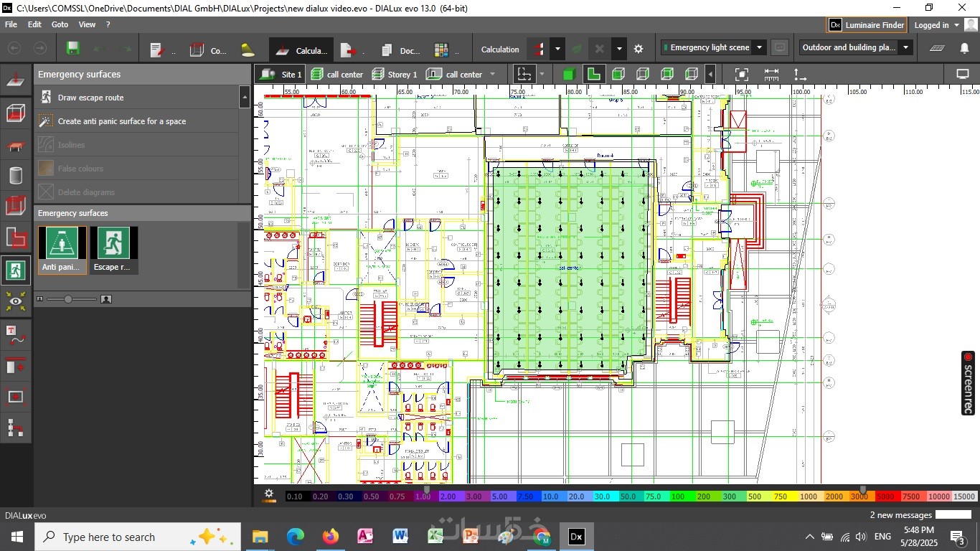Select the red framed square sidebar tool
980x551 pixels.
tap(16, 397)
